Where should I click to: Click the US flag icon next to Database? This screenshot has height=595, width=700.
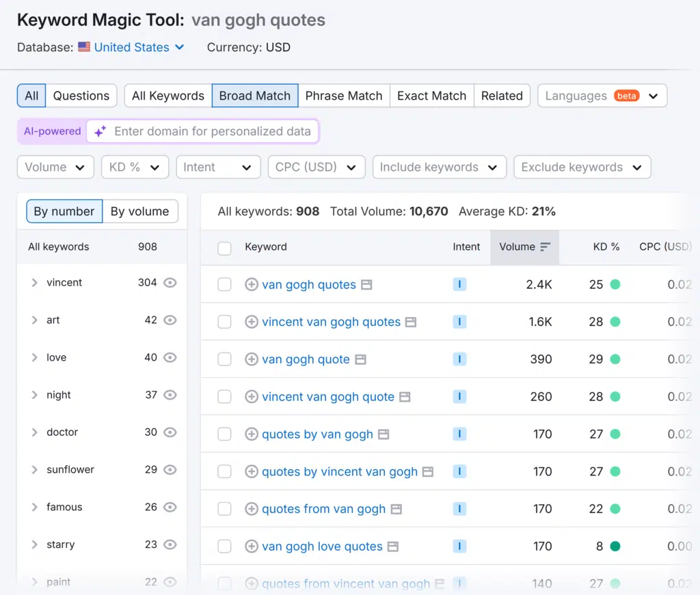tap(83, 47)
